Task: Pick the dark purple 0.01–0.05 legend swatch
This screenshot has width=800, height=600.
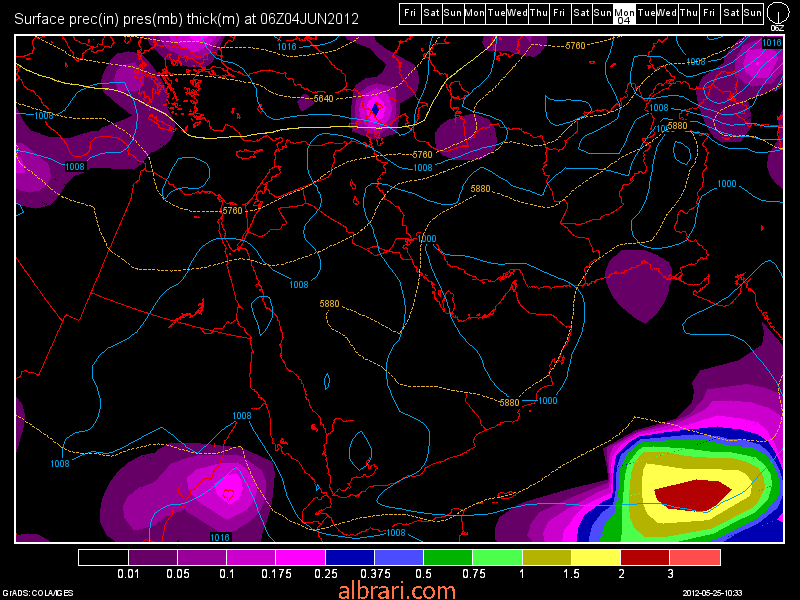Action: click(x=153, y=557)
